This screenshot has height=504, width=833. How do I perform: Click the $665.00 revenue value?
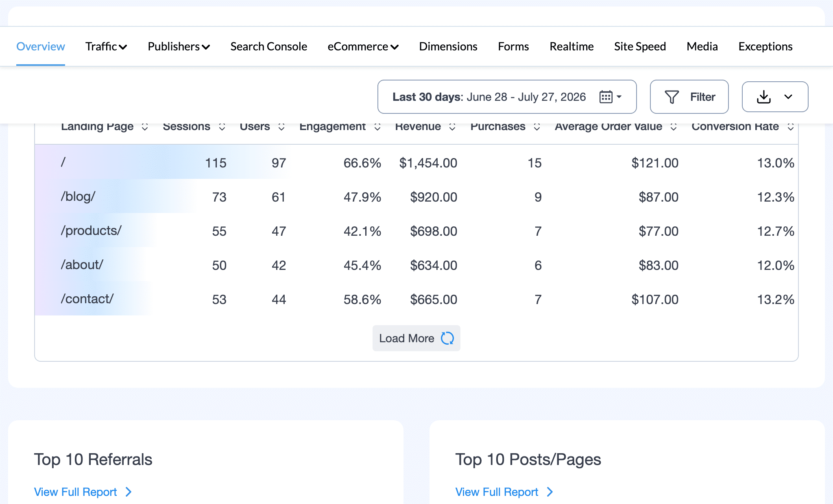click(x=434, y=300)
